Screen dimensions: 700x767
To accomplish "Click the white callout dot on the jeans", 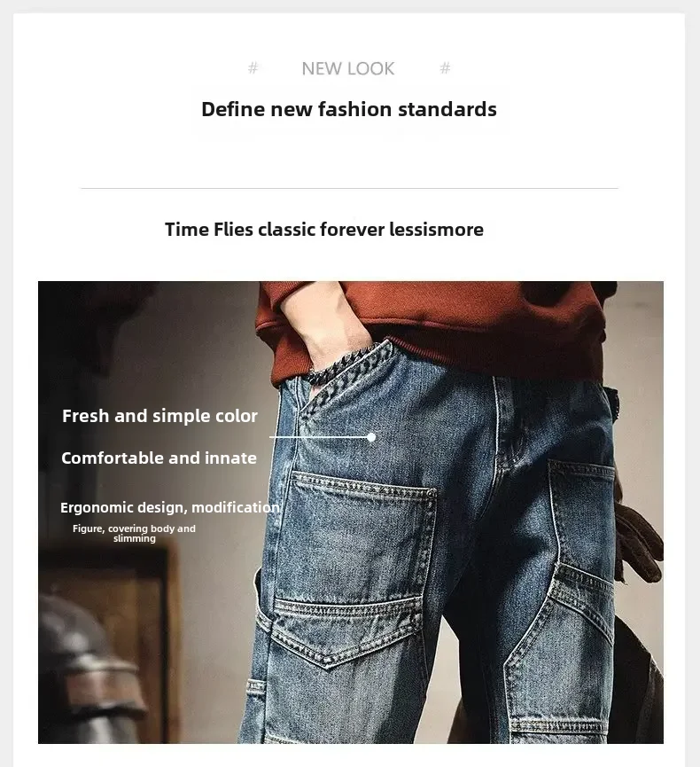I will 371,437.
